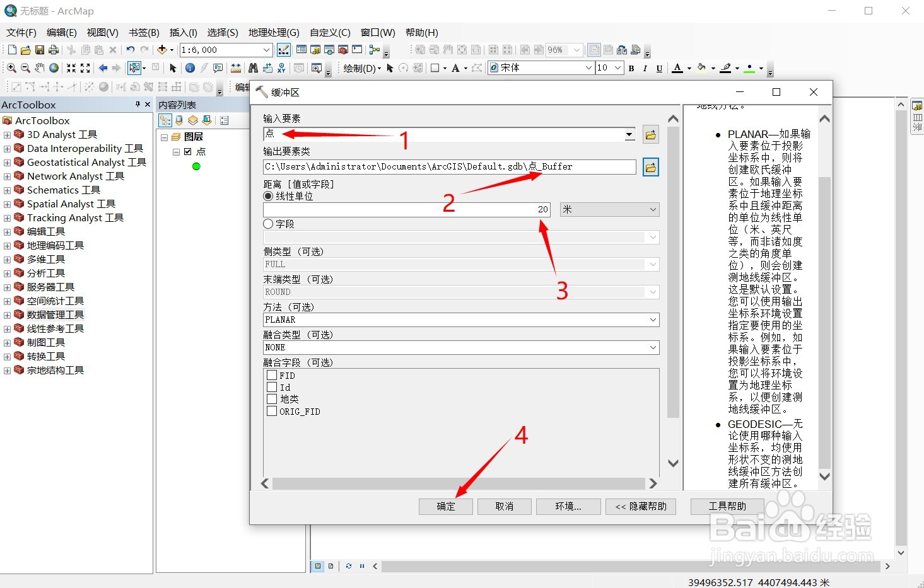Select the Zoom In tool
This screenshot has height=588, width=924.
tap(11, 68)
